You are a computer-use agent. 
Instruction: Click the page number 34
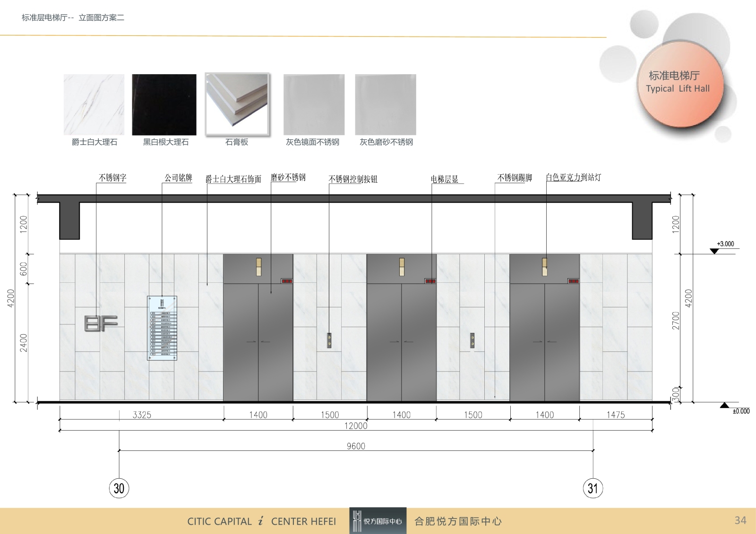pyautogui.click(x=740, y=520)
